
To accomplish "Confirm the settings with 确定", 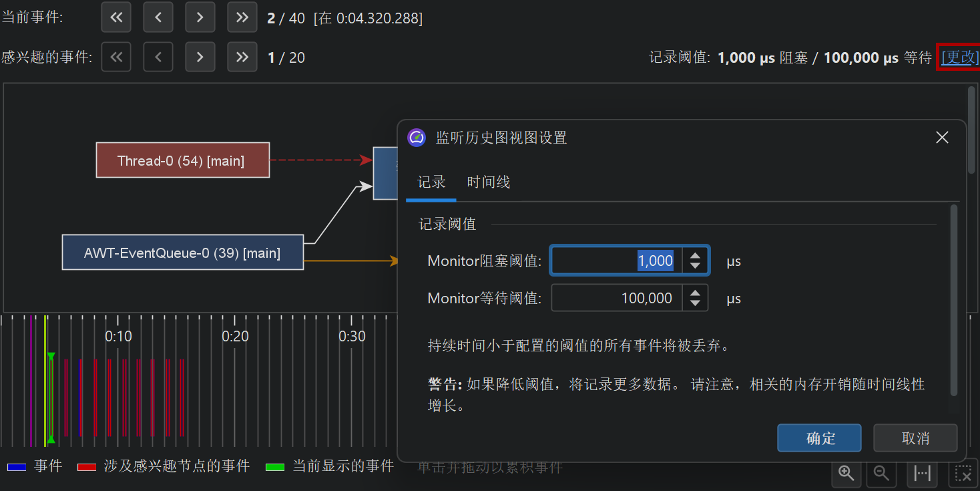I will 820,438.
